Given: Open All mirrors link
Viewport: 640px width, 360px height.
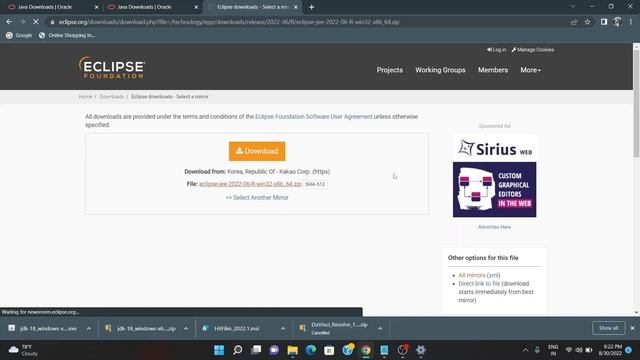Looking at the screenshot, I should point(472,276).
